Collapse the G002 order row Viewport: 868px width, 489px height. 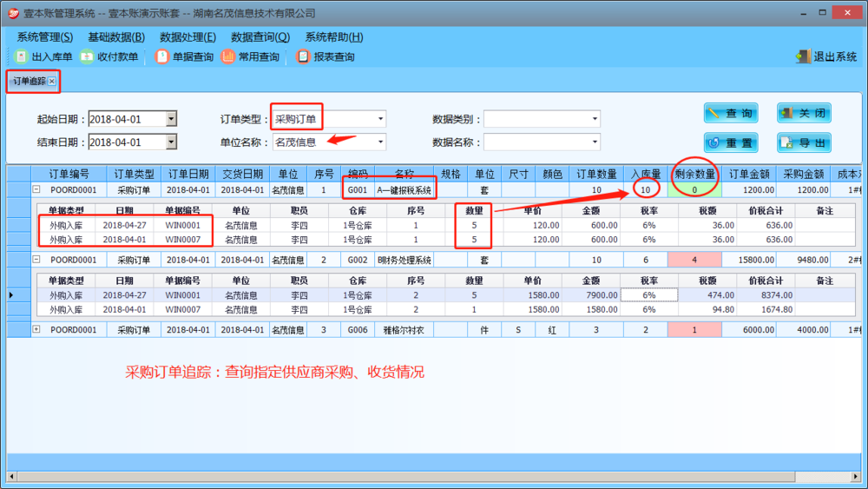(x=36, y=259)
